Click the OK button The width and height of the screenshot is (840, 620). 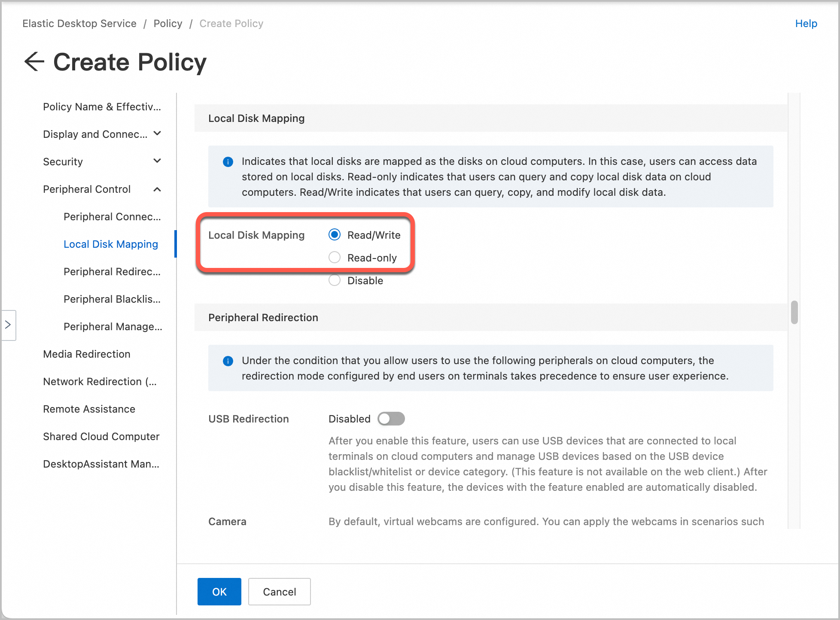coord(219,592)
